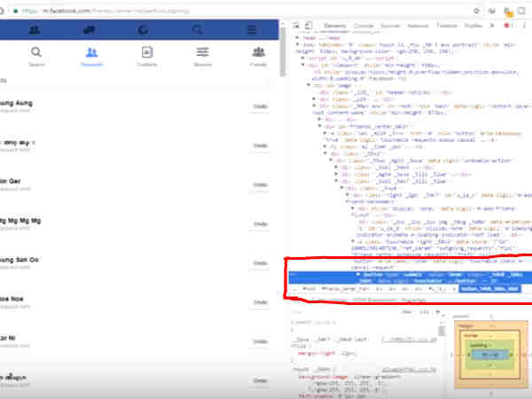Undo the request sent to Aung Aung
Image resolution: width=532 pixels, height=399 pixels.
260,106
